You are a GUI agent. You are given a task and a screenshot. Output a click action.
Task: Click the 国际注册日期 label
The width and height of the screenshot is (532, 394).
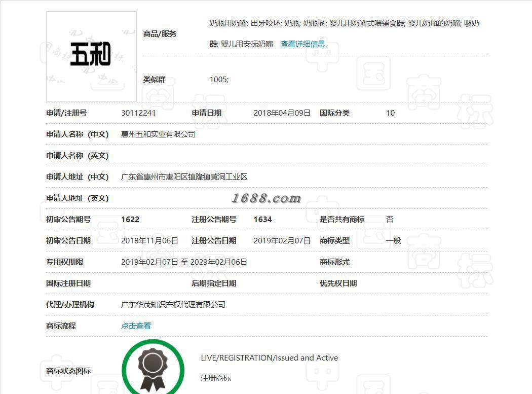(68, 283)
